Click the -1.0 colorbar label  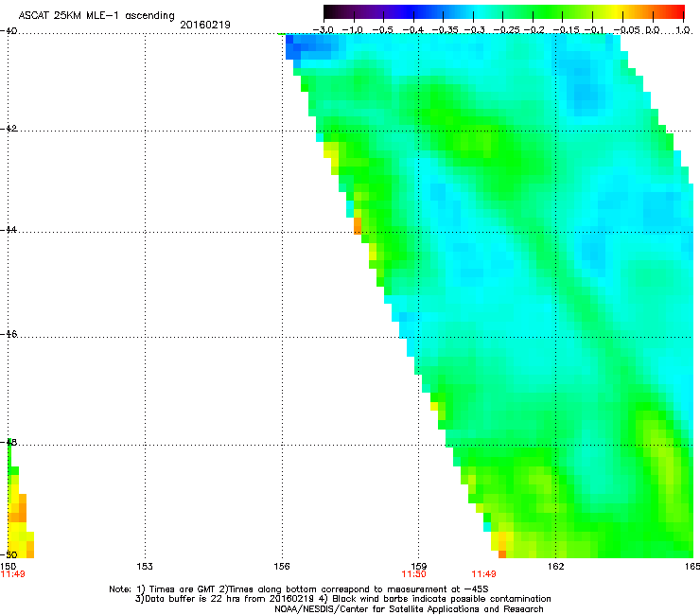(352, 30)
